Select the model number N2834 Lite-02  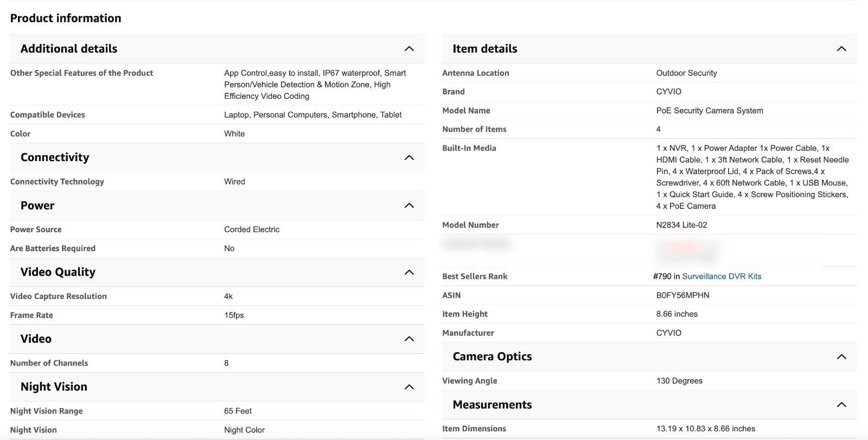pos(681,225)
